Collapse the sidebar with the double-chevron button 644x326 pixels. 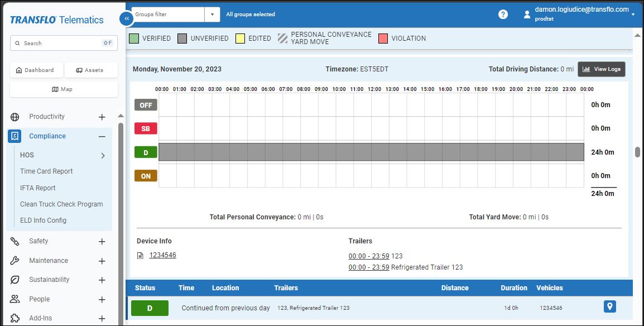coord(127,18)
